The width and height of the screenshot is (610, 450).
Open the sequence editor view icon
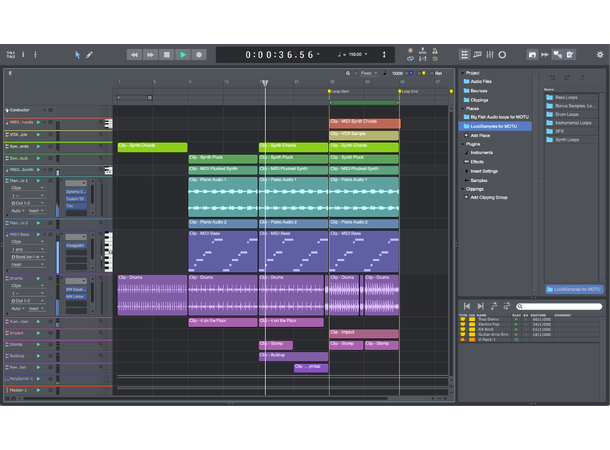coord(477,55)
